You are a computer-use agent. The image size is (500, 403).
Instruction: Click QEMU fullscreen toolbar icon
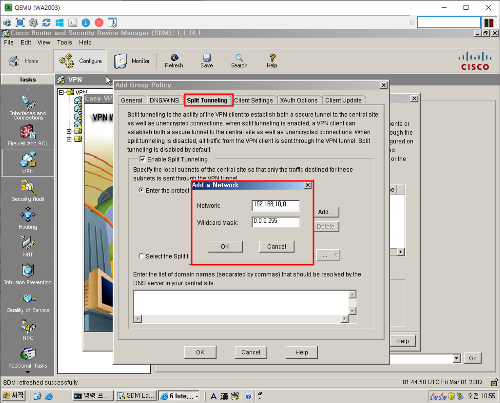click(x=20, y=23)
